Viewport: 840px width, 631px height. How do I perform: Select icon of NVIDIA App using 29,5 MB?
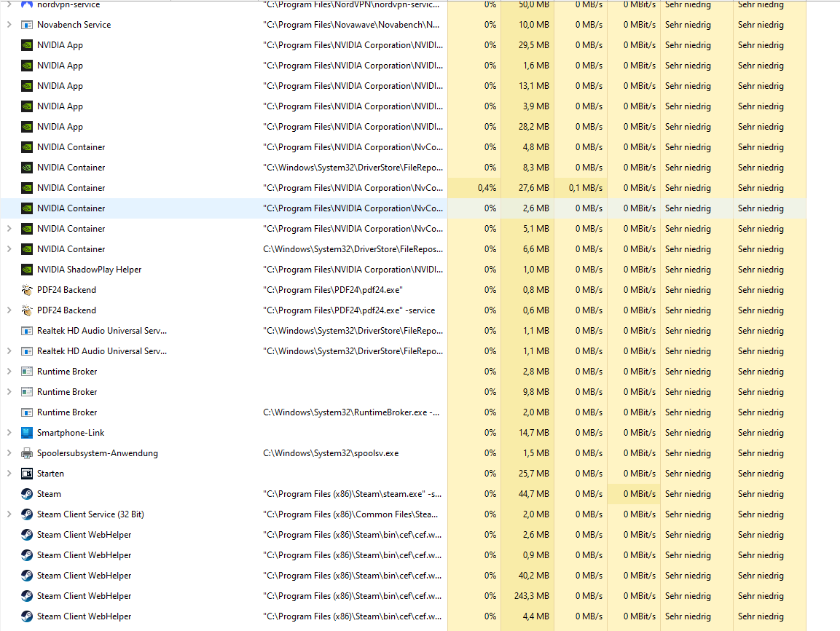(x=27, y=45)
